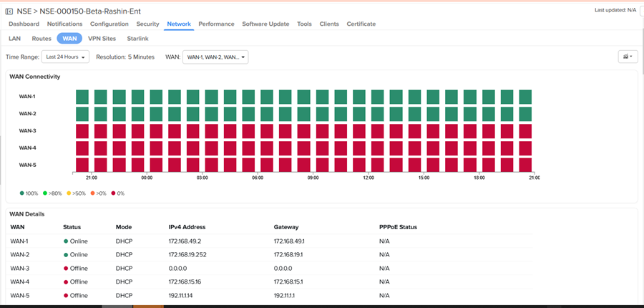
Task: Click the device icon beside NSE breadcrumb
Action: 9,11
